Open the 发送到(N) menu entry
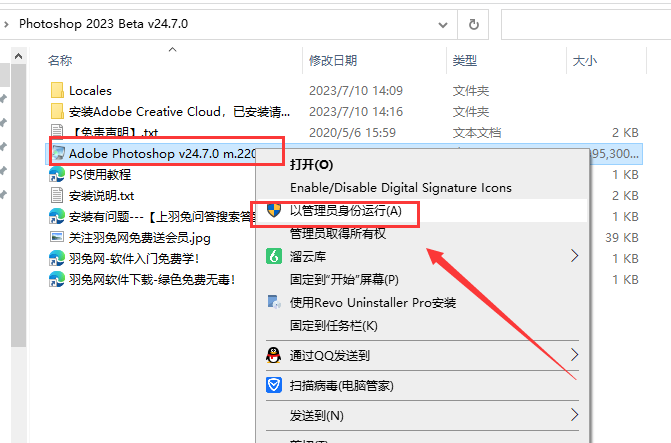This screenshot has width=671, height=443. pos(317,415)
